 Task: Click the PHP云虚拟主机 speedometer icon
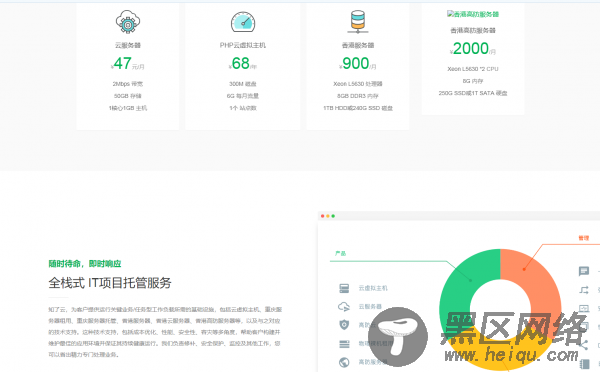243,22
